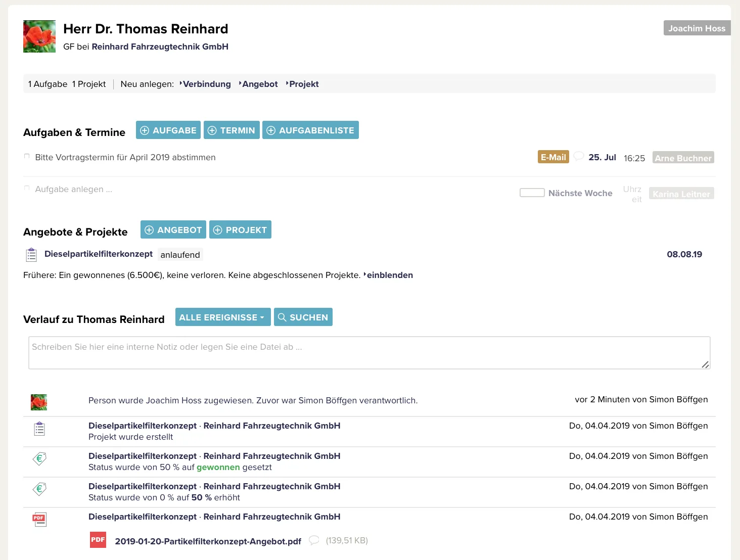Show the 1 Aufgabe entry
The image size is (740, 560).
[48, 84]
